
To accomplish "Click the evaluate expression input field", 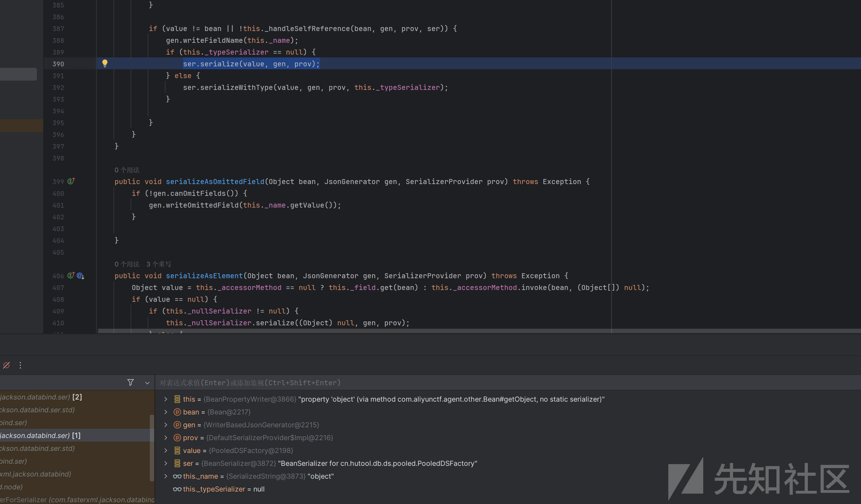I will point(508,383).
